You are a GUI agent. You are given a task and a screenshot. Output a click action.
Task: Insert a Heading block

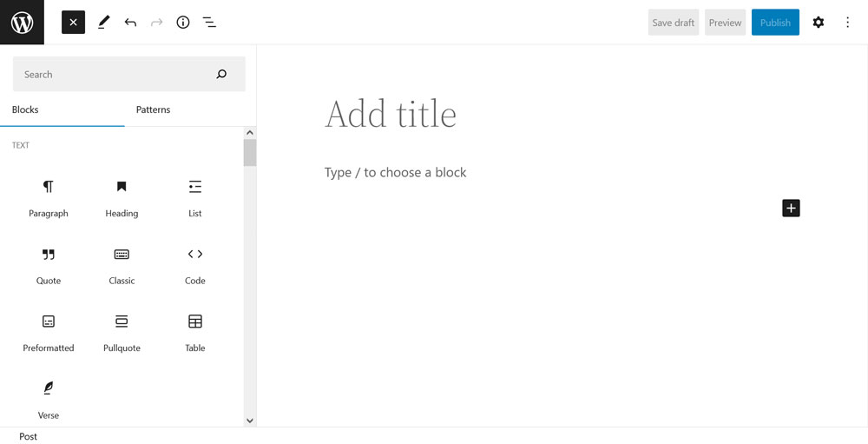[122, 197]
